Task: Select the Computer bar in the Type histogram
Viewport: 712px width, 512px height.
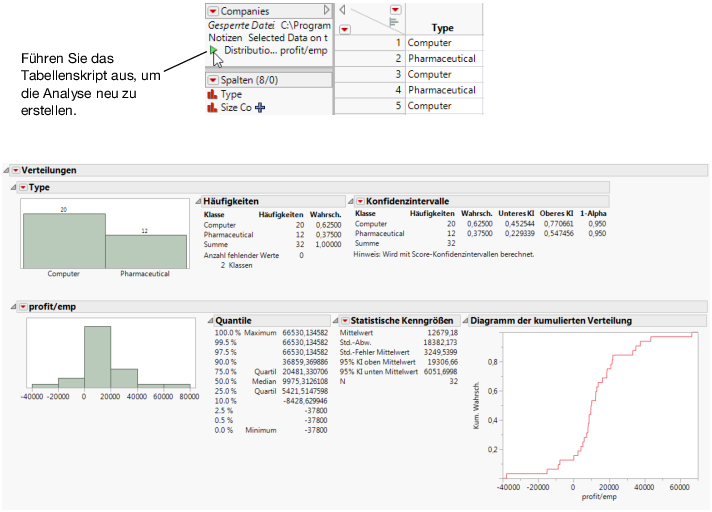Action: [63, 240]
